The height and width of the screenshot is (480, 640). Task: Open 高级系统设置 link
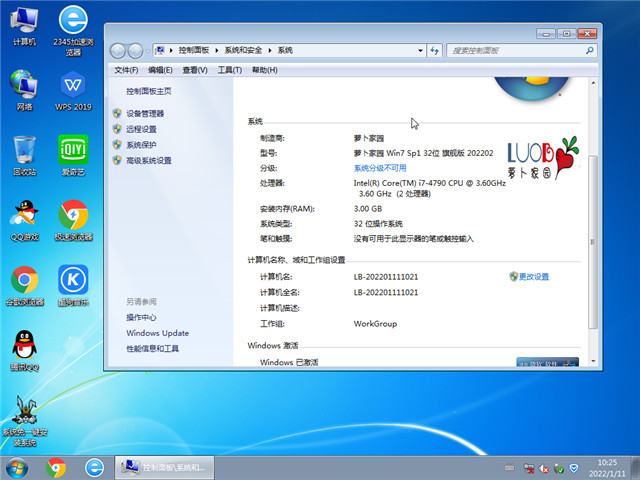tap(149, 161)
